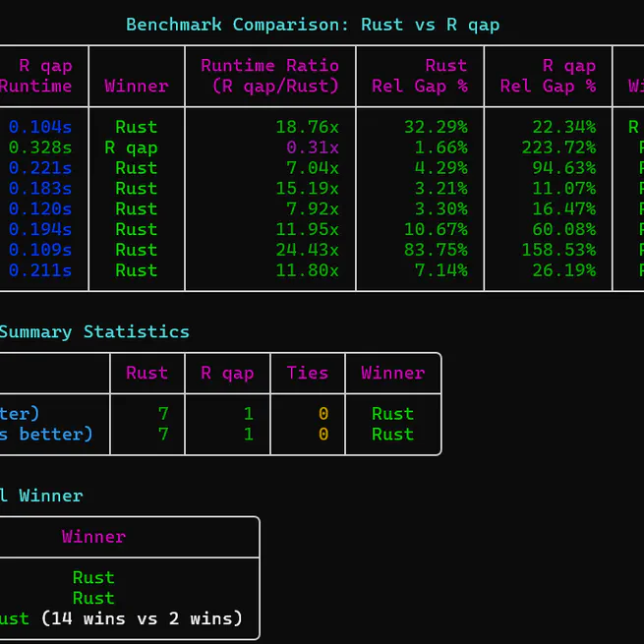
Task: Click the Rust winner in the 18.76x row
Action: coord(137,127)
